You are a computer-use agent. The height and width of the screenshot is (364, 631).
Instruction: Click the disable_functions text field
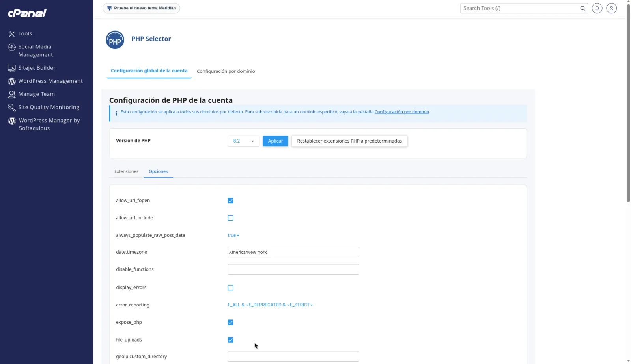(293, 269)
